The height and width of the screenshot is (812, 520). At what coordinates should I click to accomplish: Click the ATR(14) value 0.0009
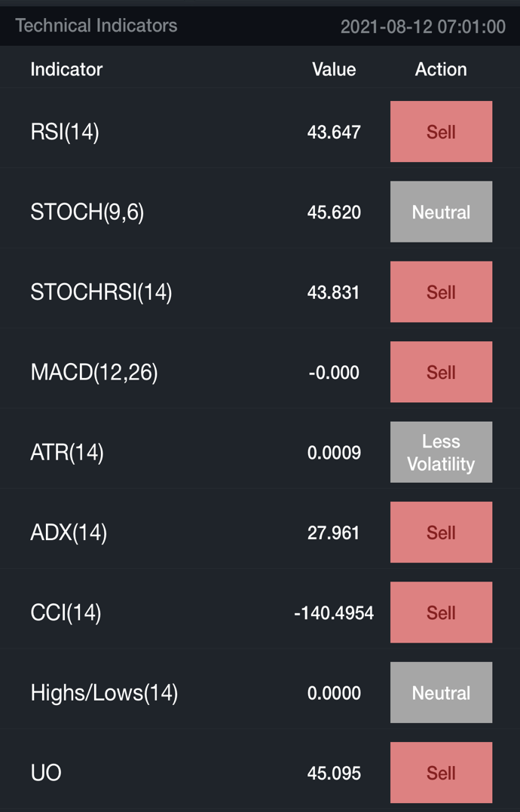(x=334, y=453)
